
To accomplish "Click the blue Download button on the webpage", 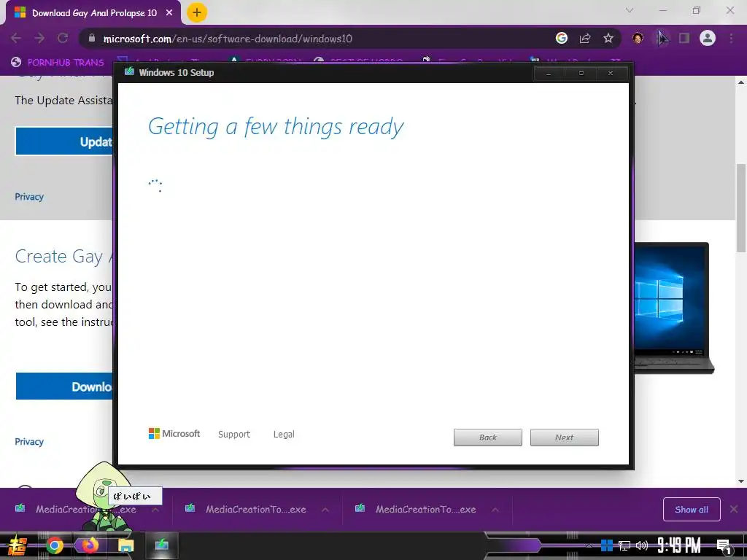I will pos(64,386).
